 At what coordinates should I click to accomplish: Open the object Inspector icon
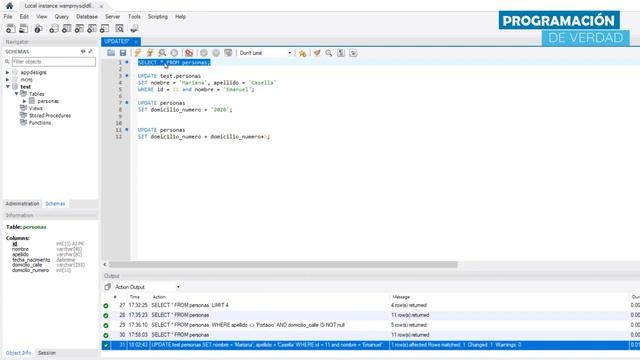coord(39,29)
